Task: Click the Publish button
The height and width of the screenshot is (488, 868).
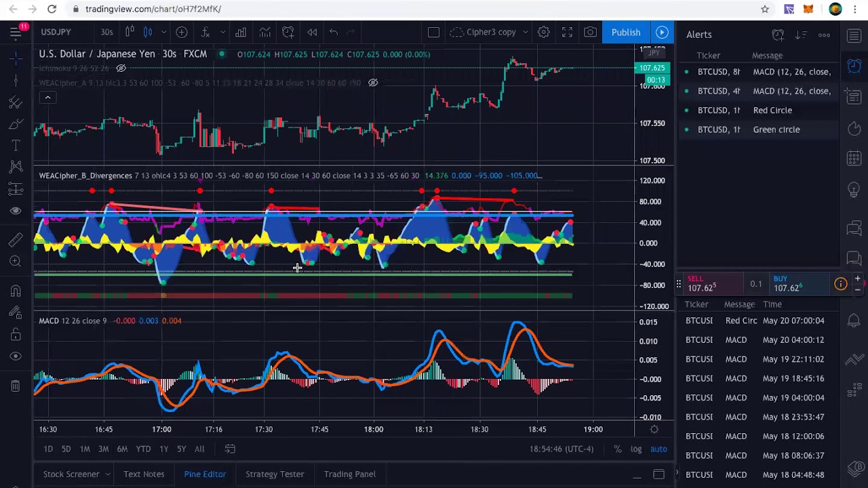Action: [x=626, y=32]
